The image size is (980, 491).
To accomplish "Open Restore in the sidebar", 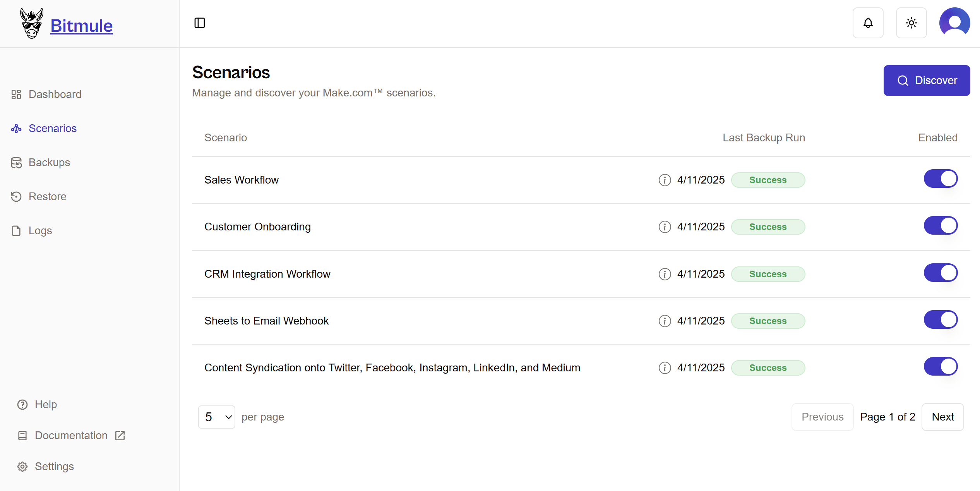I will coord(48,197).
